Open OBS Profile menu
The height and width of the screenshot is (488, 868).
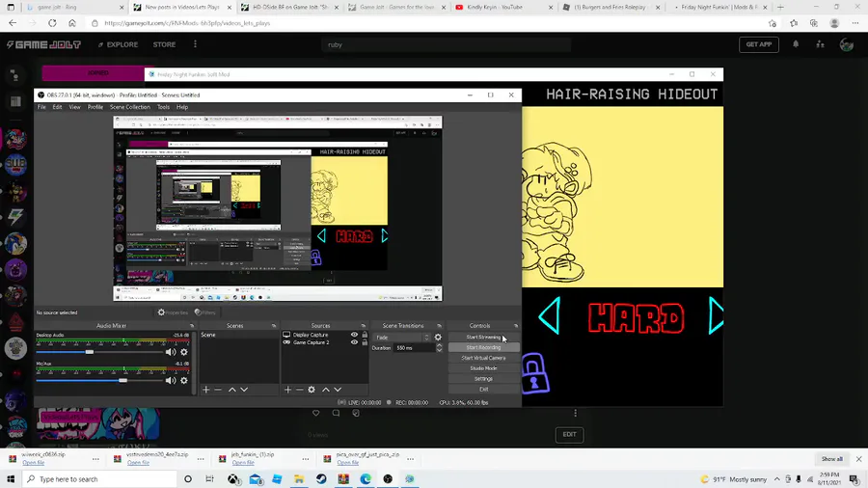(x=95, y=107)
